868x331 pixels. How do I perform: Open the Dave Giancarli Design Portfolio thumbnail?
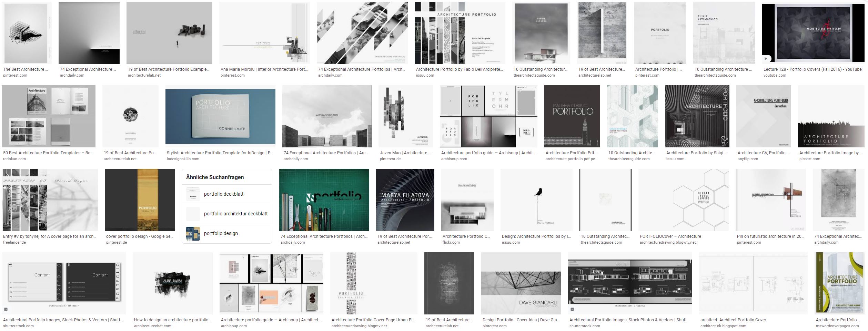tap(521, 283)
